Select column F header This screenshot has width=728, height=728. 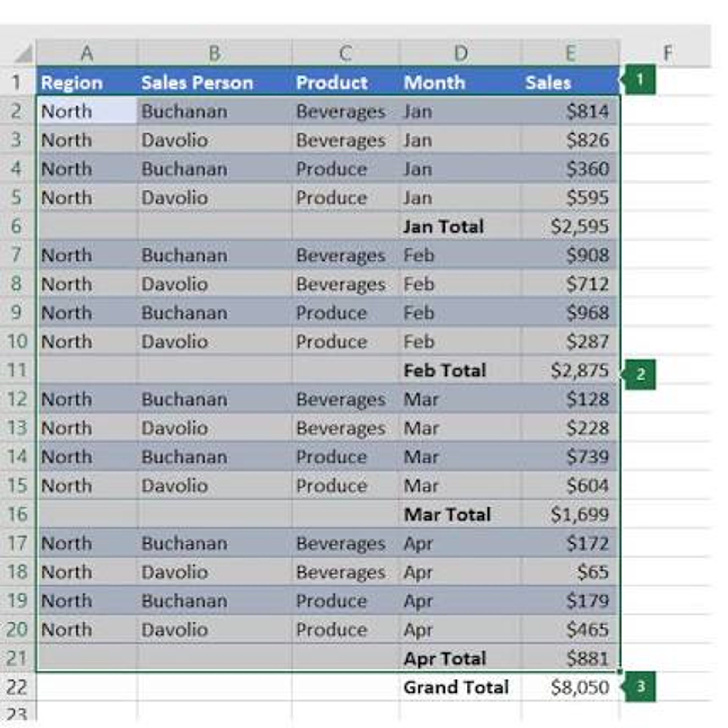point(667,53)
